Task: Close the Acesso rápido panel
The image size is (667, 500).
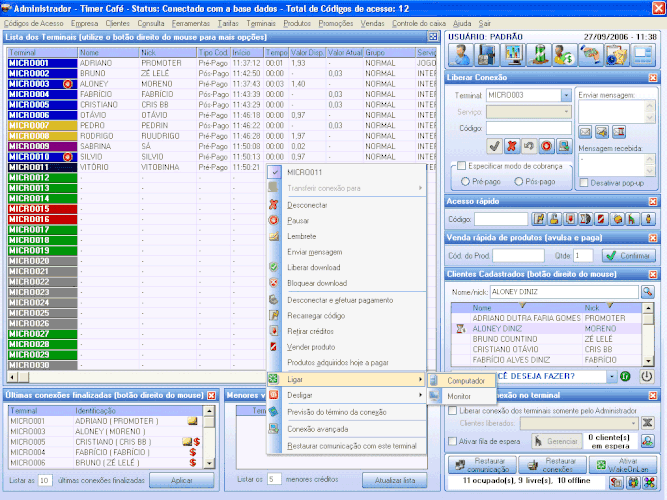Action: coord(653,201)
